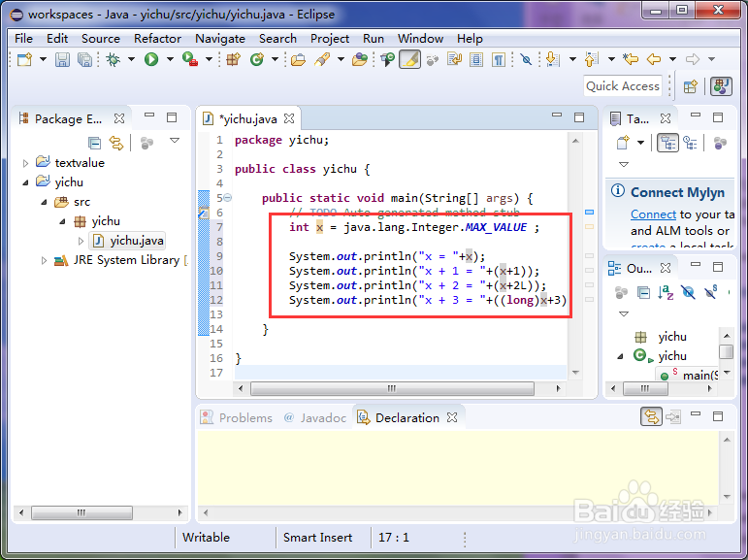The width and height of the screenshot is (748, 560).
Task: Click the New Task icon in Task List
Action: [623, 143]
